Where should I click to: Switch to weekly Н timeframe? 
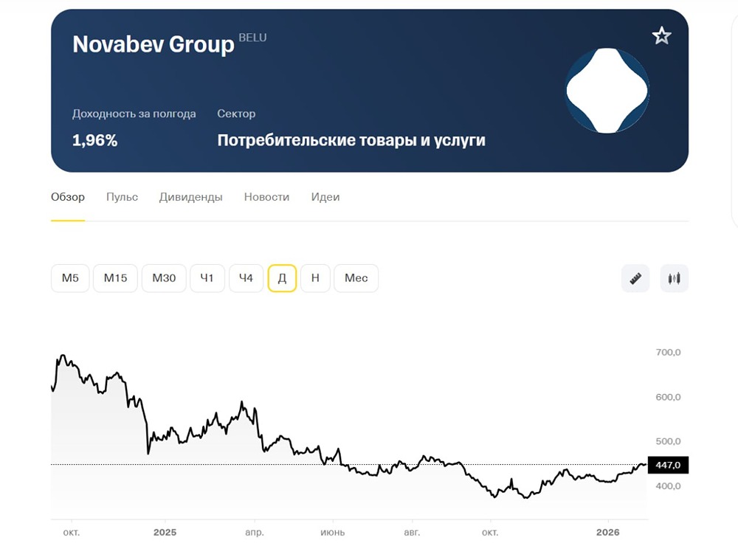[315, 278]
